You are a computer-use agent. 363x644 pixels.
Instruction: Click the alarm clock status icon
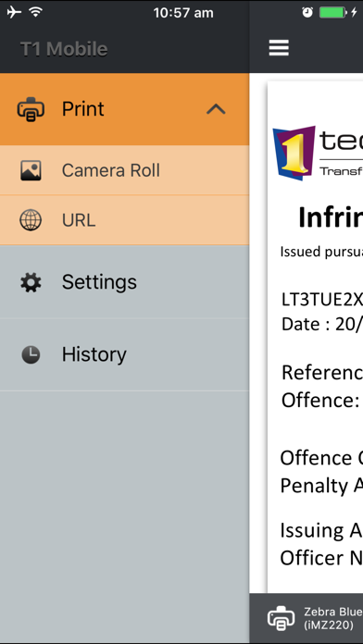(307, 13)
